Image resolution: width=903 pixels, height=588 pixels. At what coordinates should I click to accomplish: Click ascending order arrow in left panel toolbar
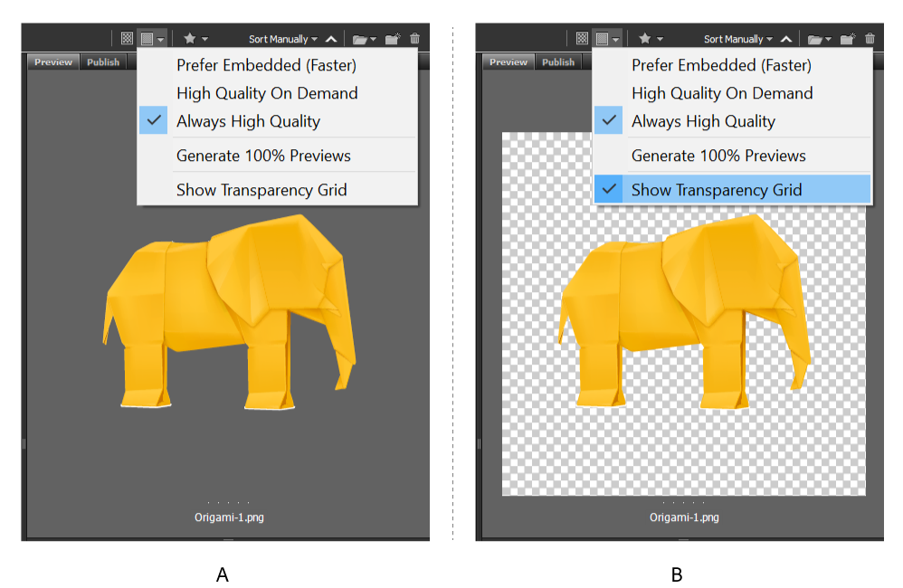tap(331, 39)
